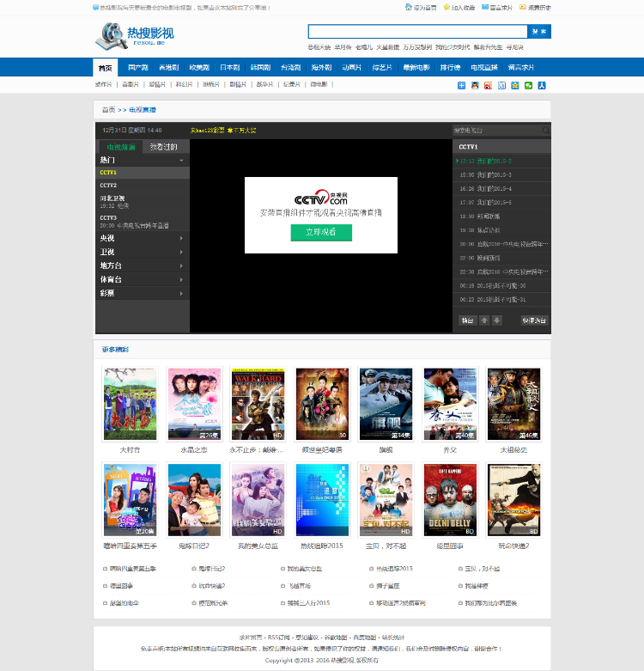Image resolution: width=644 pixels, height=671 pixels.
Task: Click the 快速选台 button
Action: (534, 320)
